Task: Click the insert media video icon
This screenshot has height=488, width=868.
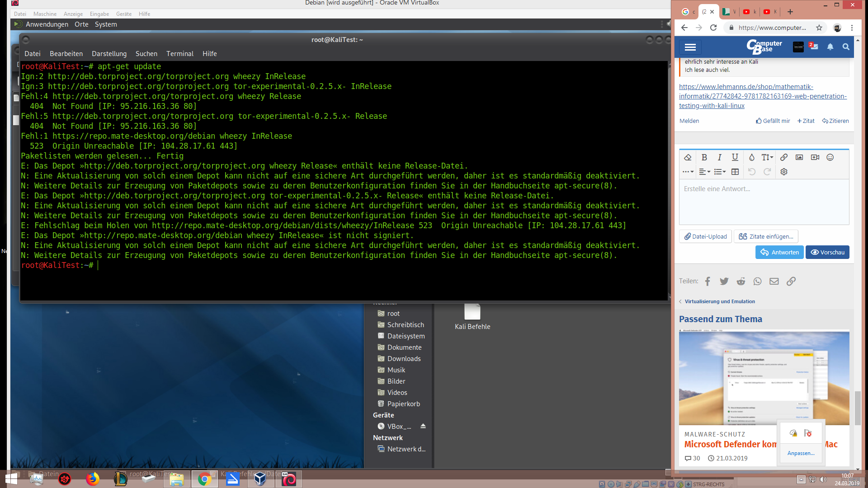Action: click(815, 157)
